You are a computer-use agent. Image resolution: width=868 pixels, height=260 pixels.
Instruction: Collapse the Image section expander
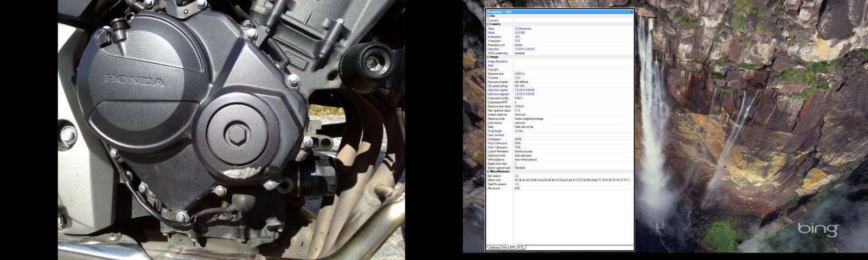point(488,57)
